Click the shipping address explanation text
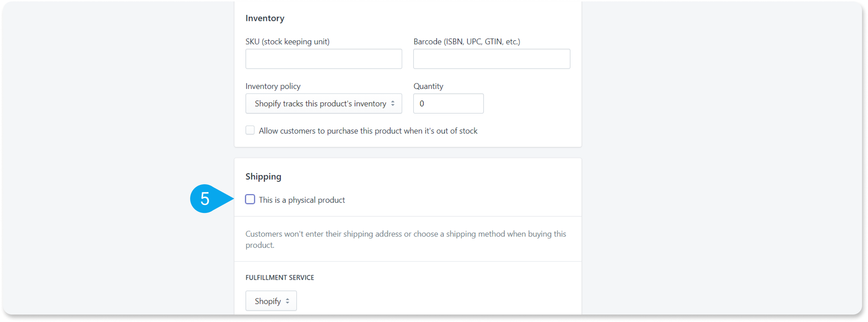 click(406, 239)
